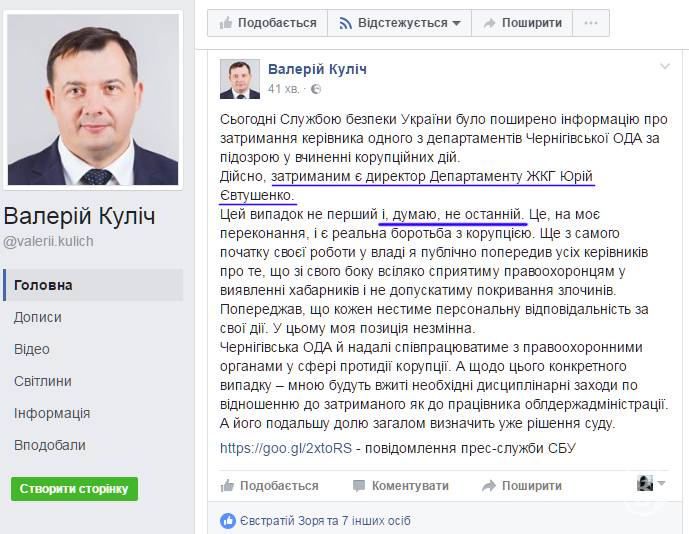The image size is (689, 534).
Task: Open the three-dots more options menu
Action: 591,23
